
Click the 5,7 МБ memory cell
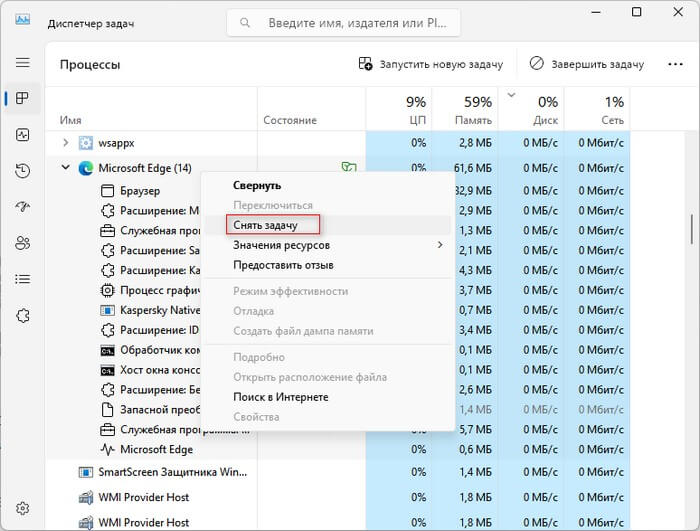point(475,430)
